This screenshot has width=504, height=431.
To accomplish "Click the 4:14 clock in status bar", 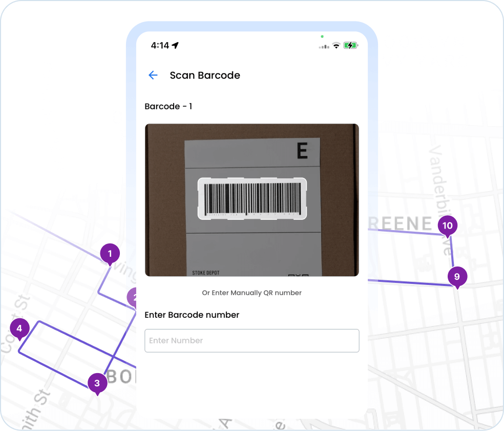I will click(x=160, y=45).
